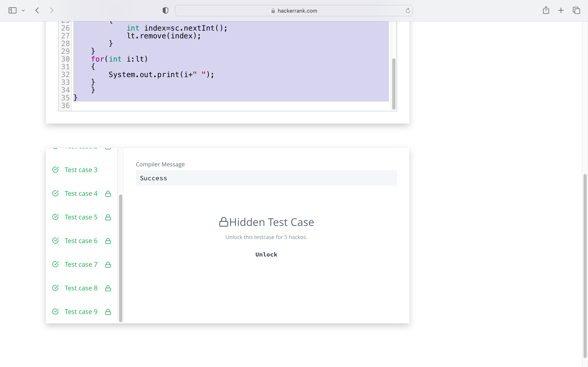This screenshot has height=367, width=588.
Task: Select Test case 3 in list
Action: pos(81,170)
